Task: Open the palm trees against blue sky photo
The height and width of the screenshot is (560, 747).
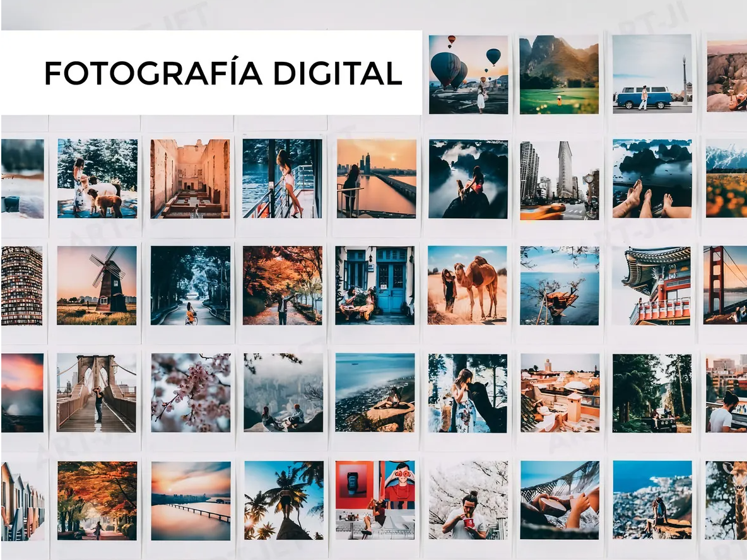Action: 284,500
